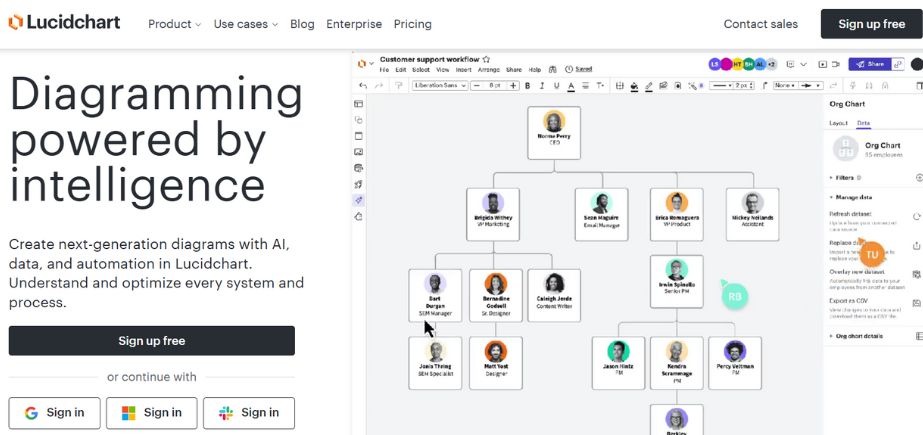Select the Norma Perry CEO card

coord(554,132)
